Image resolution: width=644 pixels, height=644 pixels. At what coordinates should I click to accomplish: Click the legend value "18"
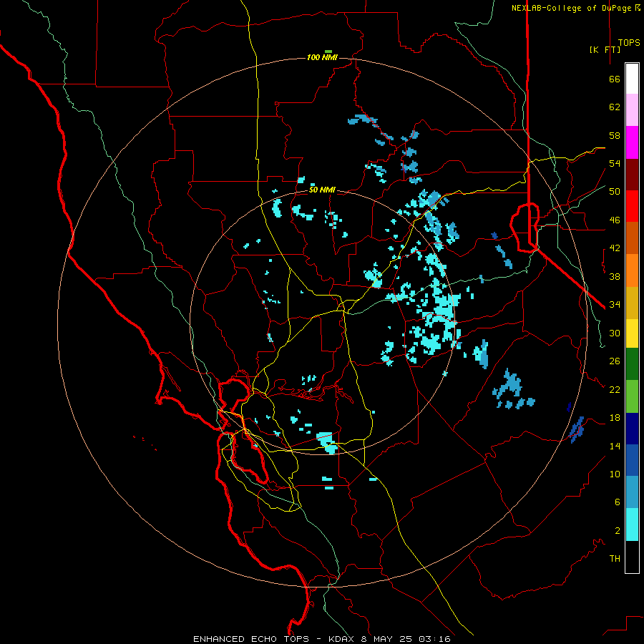pyautogui.click(x=615, y=418)
